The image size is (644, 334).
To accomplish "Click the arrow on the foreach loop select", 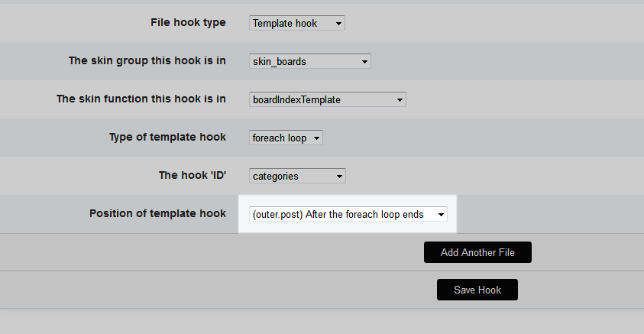I will [316, 138].
